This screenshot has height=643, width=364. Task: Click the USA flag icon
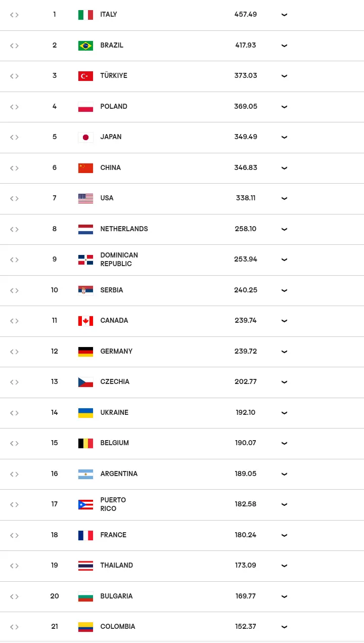point(85,198)
